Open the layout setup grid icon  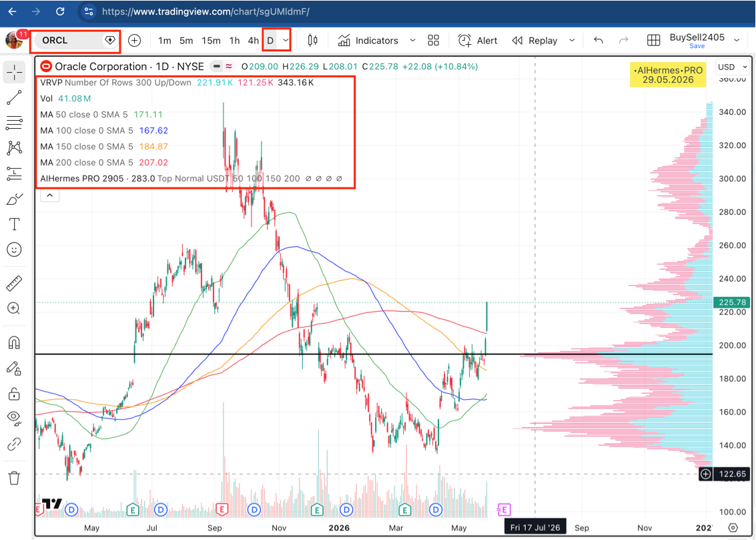click(653, 41)
